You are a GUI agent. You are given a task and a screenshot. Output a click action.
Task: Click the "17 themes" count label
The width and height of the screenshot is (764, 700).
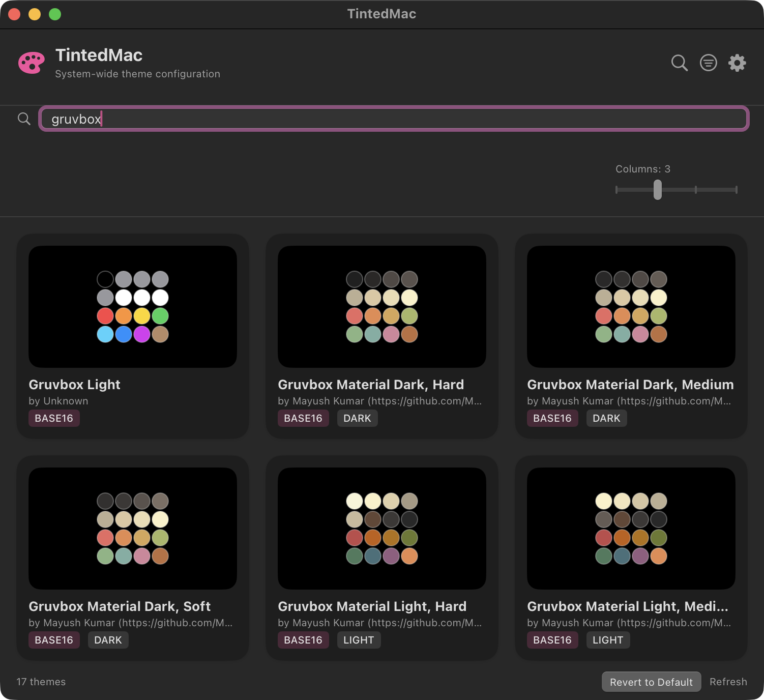(41, 682)
